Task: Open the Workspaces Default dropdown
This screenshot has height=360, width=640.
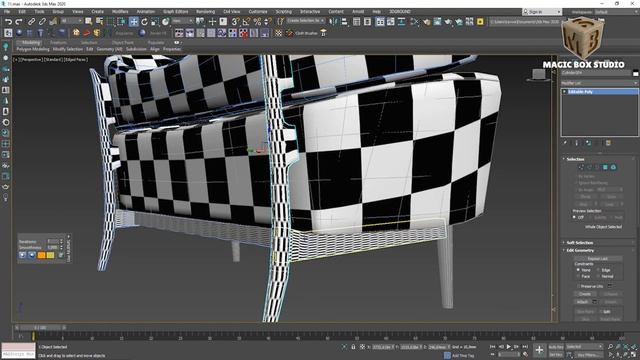Action: pos(616,12)
